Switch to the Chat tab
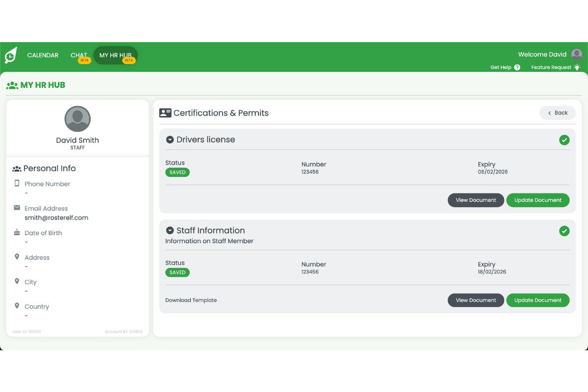The width and height of the screenshot is (588, 392). click(x=78, y=55)
